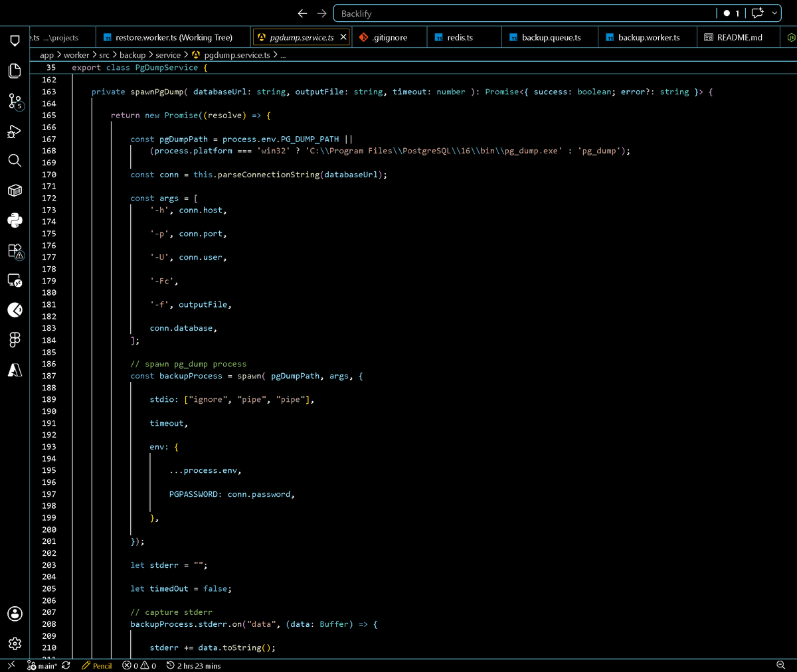
Task: Click the "ignore" string in the stdio array
Action: click(x=209, y=399)
